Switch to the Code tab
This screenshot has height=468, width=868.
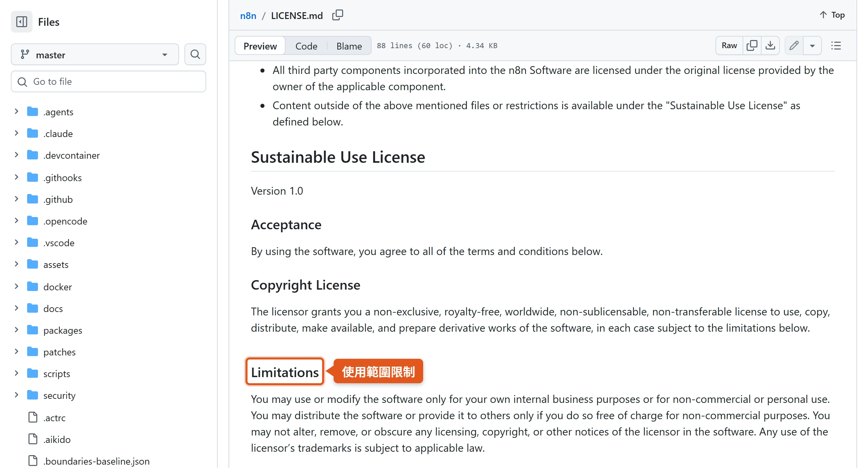tap(306, 46)
